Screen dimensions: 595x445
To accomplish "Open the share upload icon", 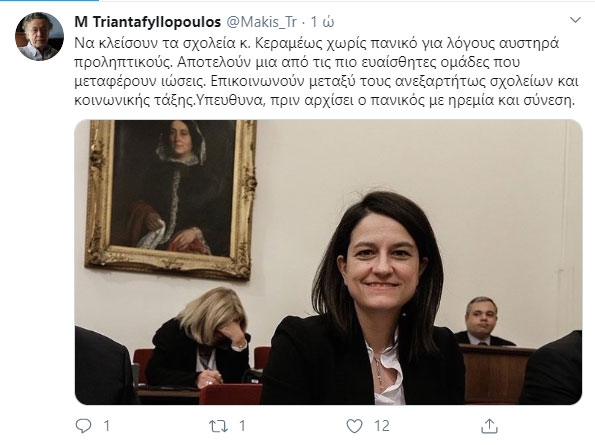I will pyautogui.click(x=489, y=426).
